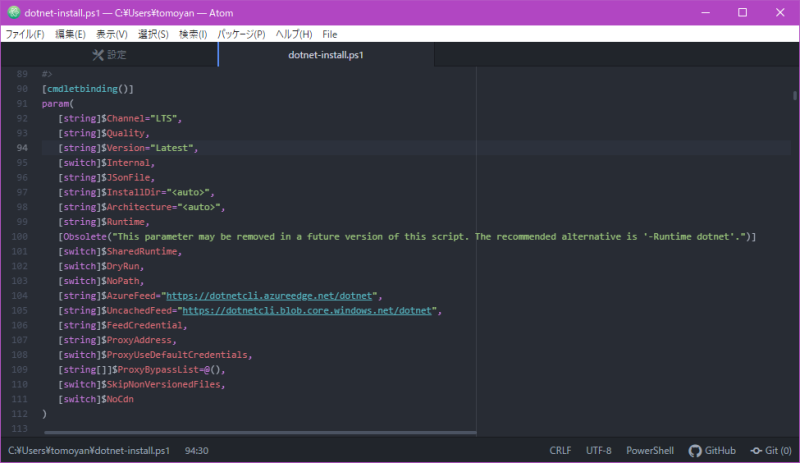This screenshot has height=463, width=800.
Task: Click the text $Channel="LTS"
Action: [139, 118]
